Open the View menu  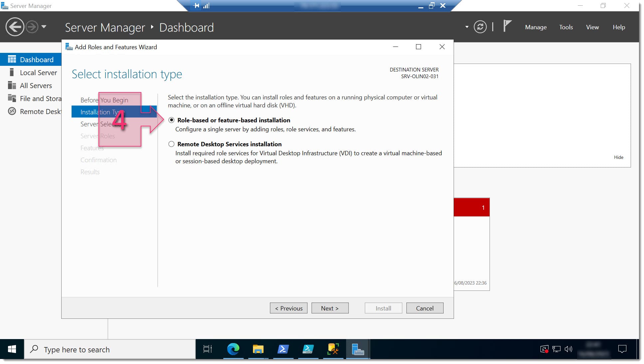point(592,27)
